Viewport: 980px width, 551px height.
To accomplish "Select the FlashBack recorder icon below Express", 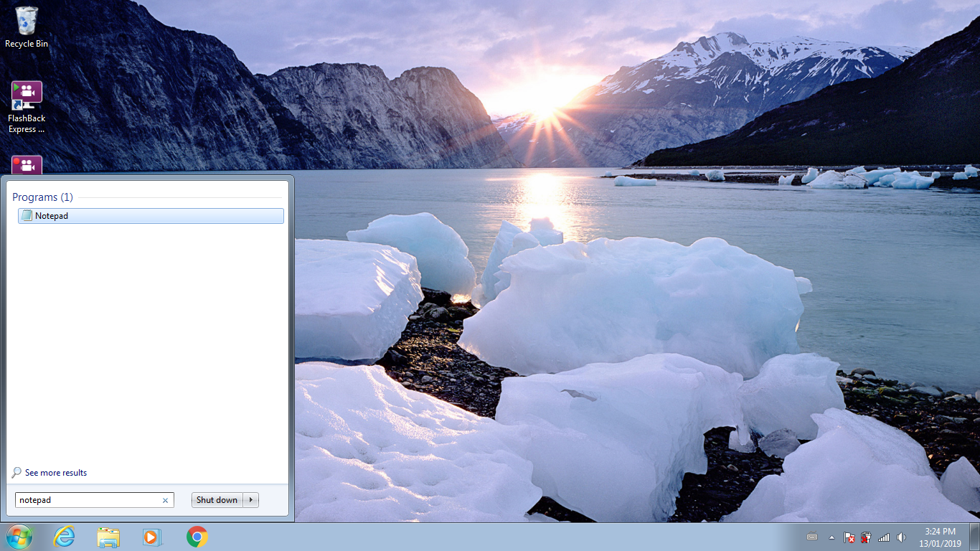I will click(27, 165).
